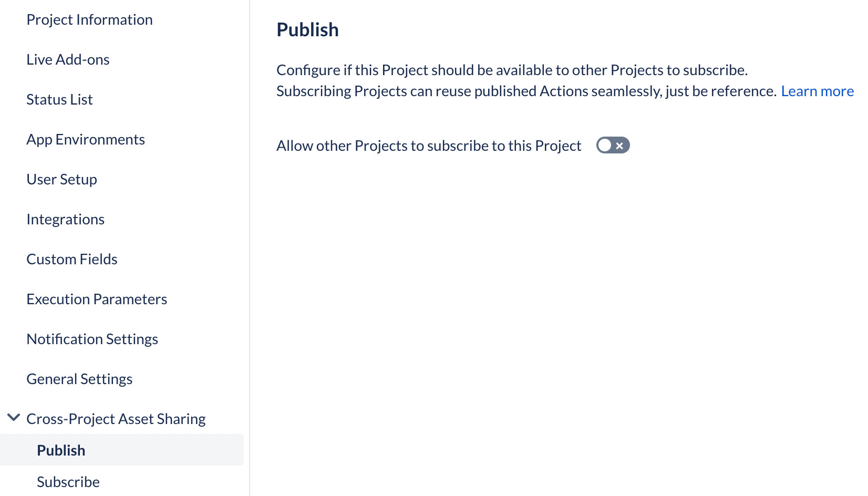Collapse the Cross-Project Asset Sharing chevron

click(14, 418)
